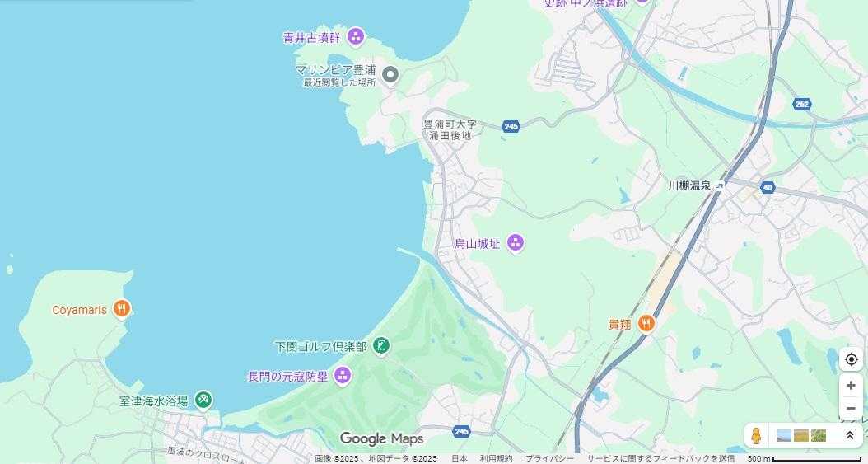Open the 貴翔 restaurant marker
Screen dimensions: 868x464
click(646, 324)
